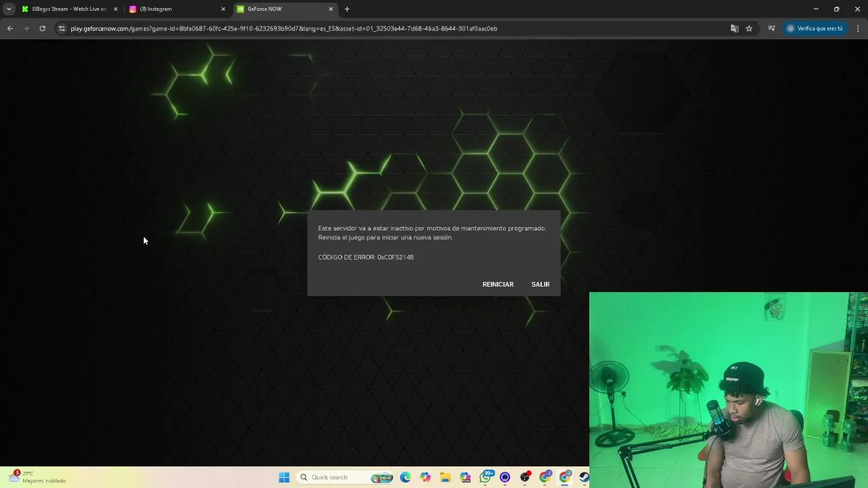Select the GeForce NOW tab

click(285, 9)
